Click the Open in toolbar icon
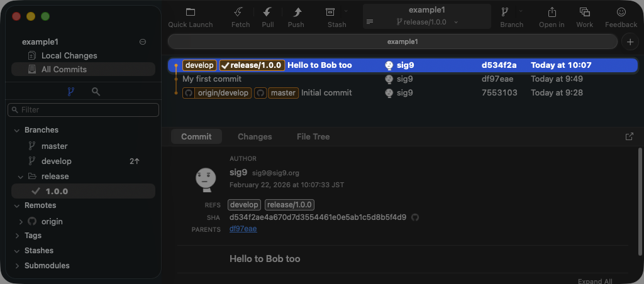The width and height of the screenshot is (644, 284). [x=552, y=13]
